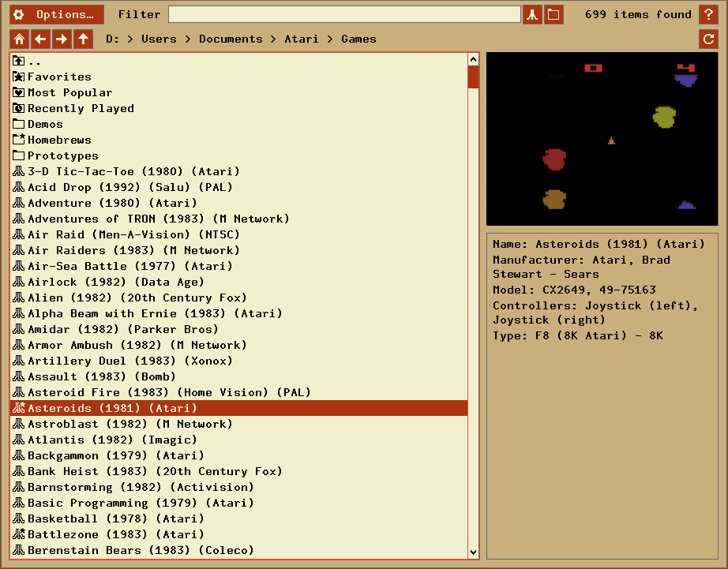728x569 pixels.
Task: Reload the listing with refresh icon
Action: click(708, 39)
